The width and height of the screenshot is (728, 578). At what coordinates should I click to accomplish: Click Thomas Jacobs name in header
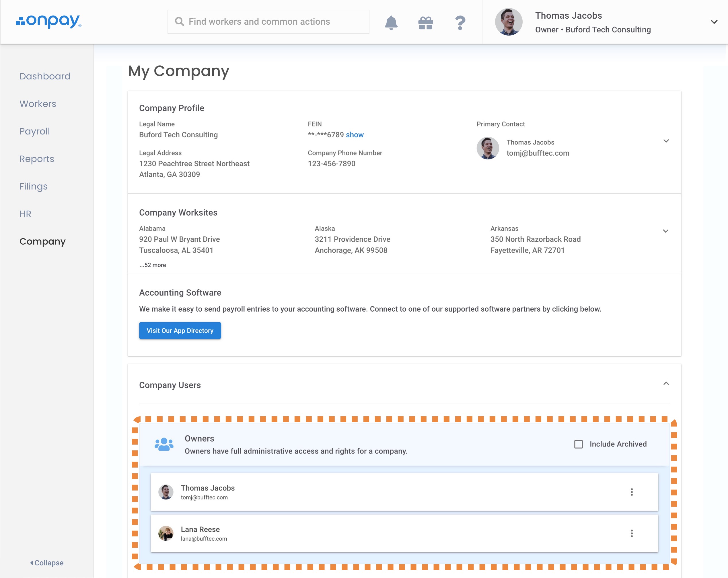tap(569, 15)
